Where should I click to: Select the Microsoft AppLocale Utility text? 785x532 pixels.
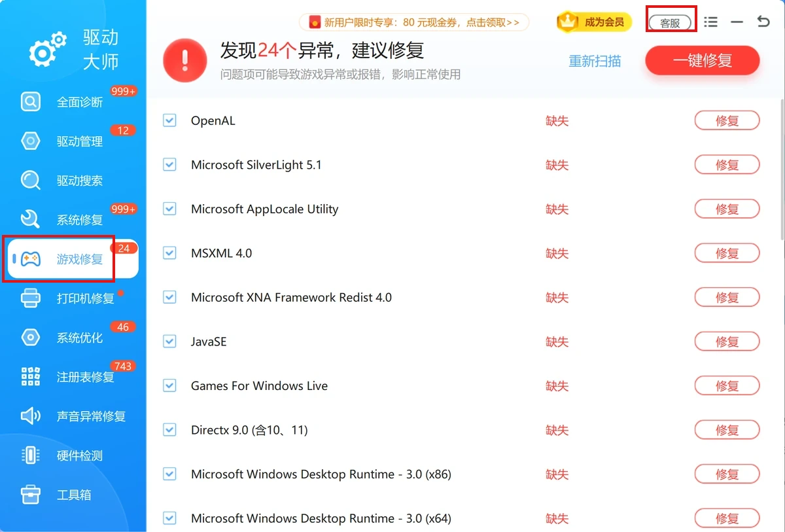click(264, 209)
